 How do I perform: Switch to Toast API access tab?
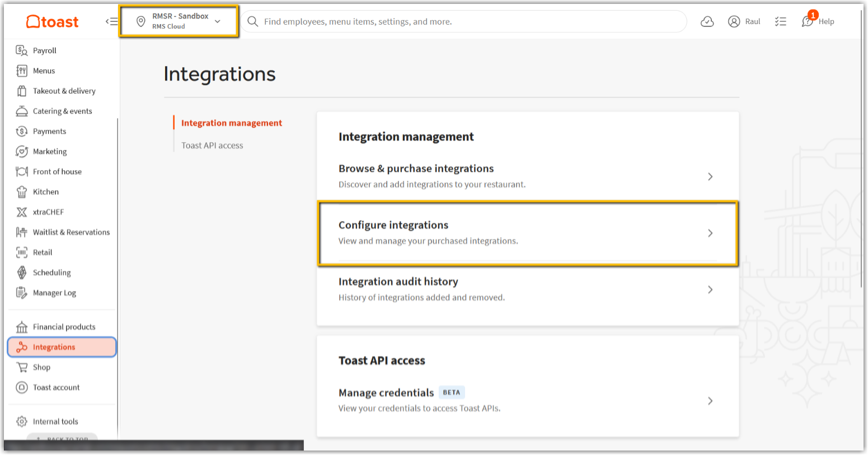point(212,145)
